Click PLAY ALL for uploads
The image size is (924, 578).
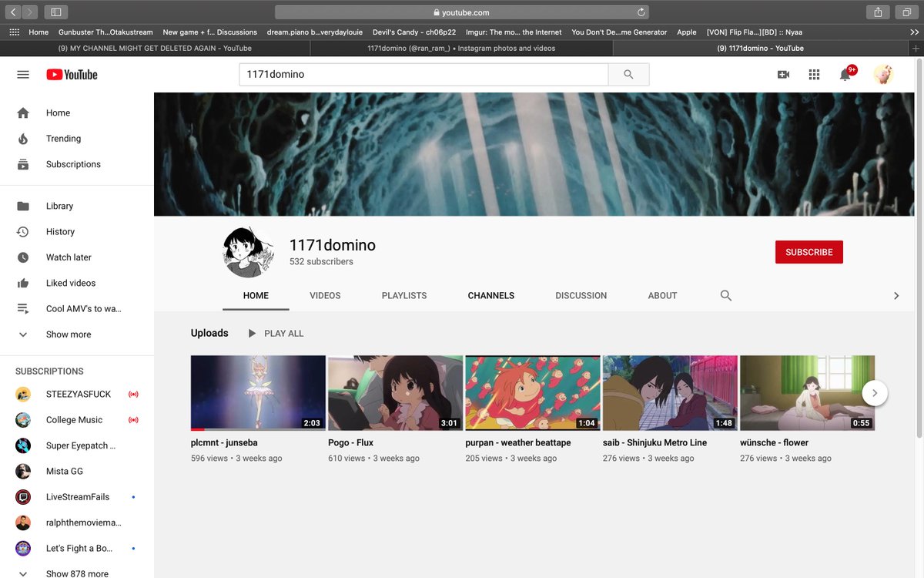pos(276,333)
